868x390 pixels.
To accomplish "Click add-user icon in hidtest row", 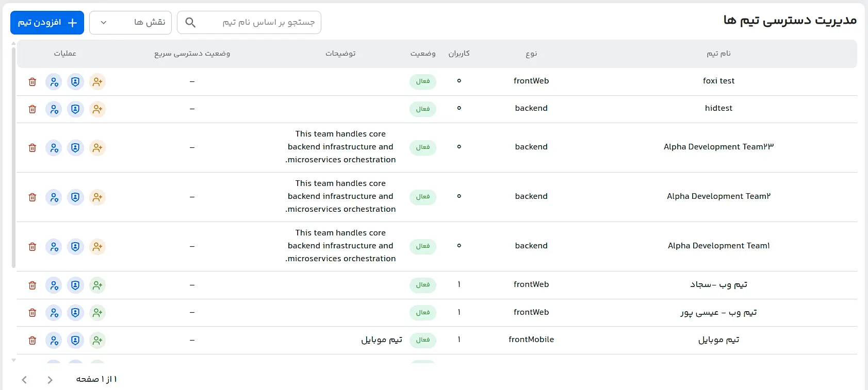I will coord(97,109).
